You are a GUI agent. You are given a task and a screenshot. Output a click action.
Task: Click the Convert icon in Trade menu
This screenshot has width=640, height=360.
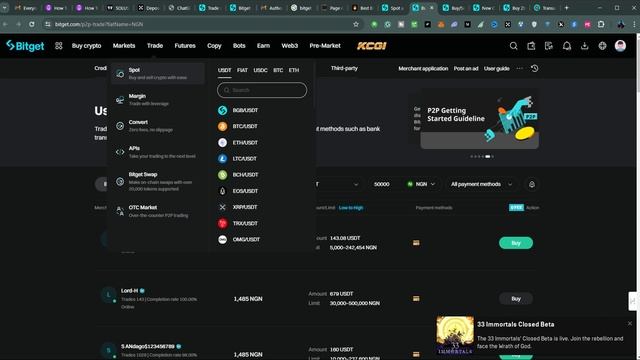coord(120,126)
